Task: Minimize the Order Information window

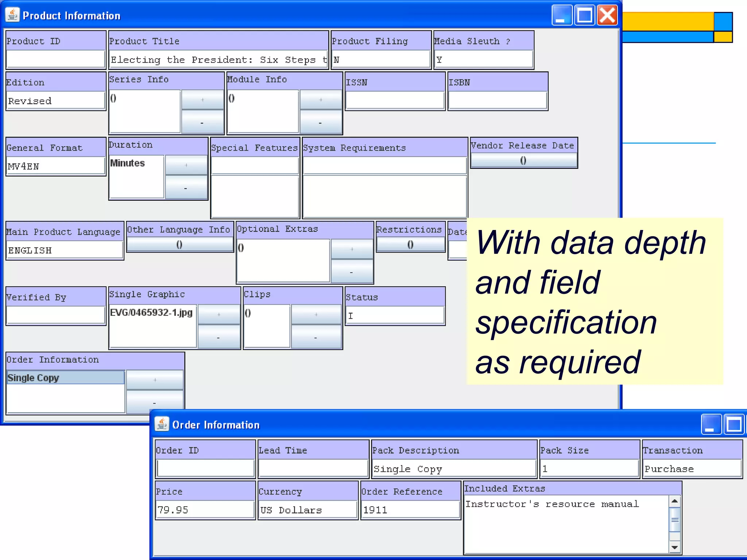Action: pos(711,424)
